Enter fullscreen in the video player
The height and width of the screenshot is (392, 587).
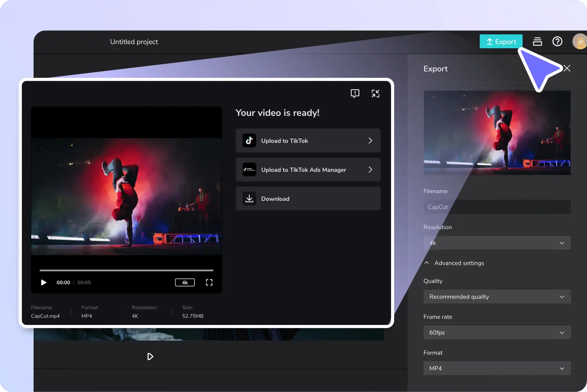(x=209, y=282)
